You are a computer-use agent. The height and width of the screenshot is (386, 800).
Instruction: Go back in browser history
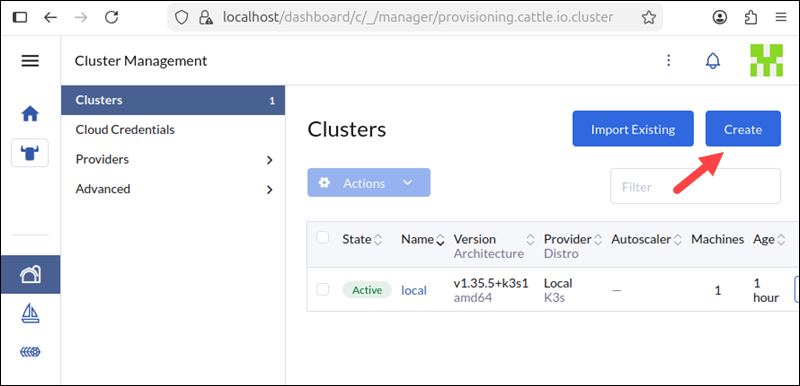point(50,18)
